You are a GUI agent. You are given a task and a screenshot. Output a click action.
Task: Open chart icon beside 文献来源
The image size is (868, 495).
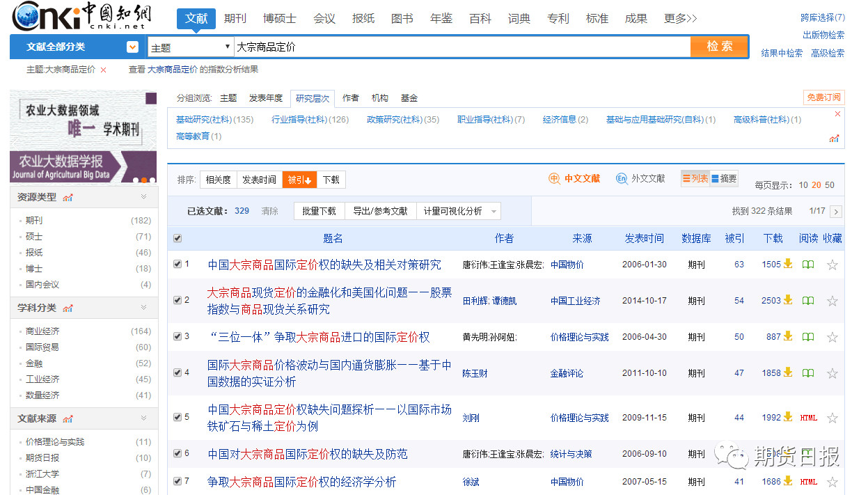pyautogui.click(x=68, y=418)
